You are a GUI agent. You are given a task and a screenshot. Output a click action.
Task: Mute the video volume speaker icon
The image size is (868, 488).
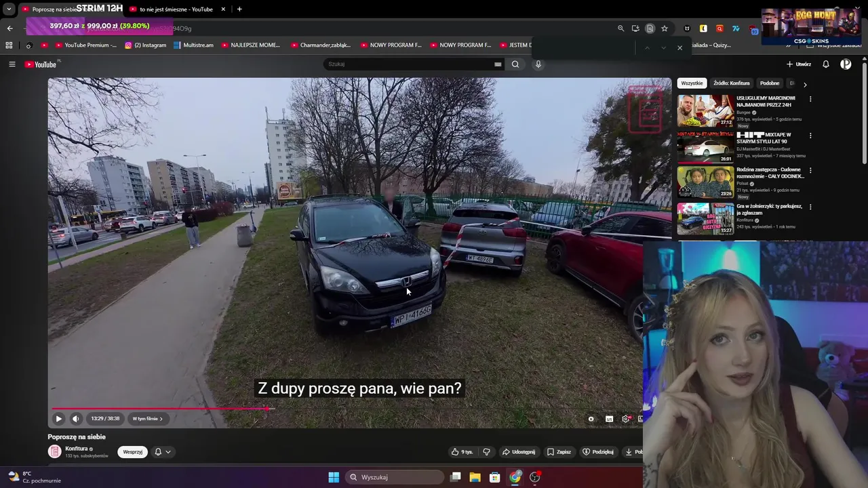(76, 419)
